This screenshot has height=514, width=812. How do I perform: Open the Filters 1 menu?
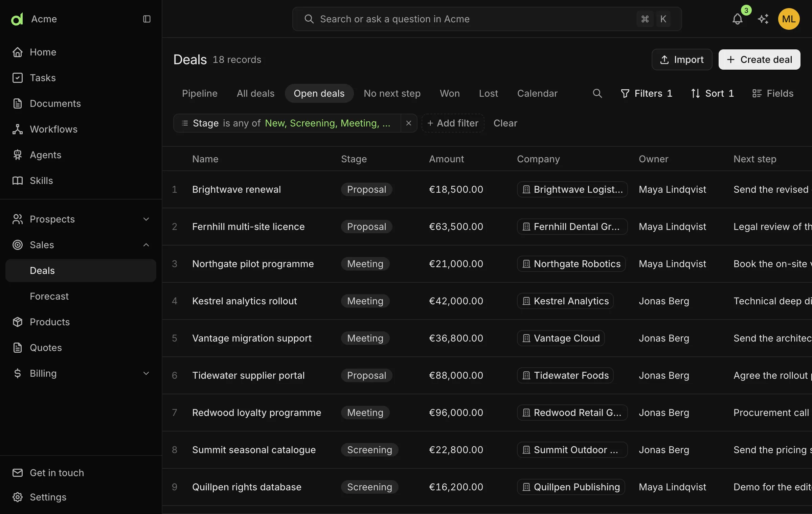click(x=647, y=93)
